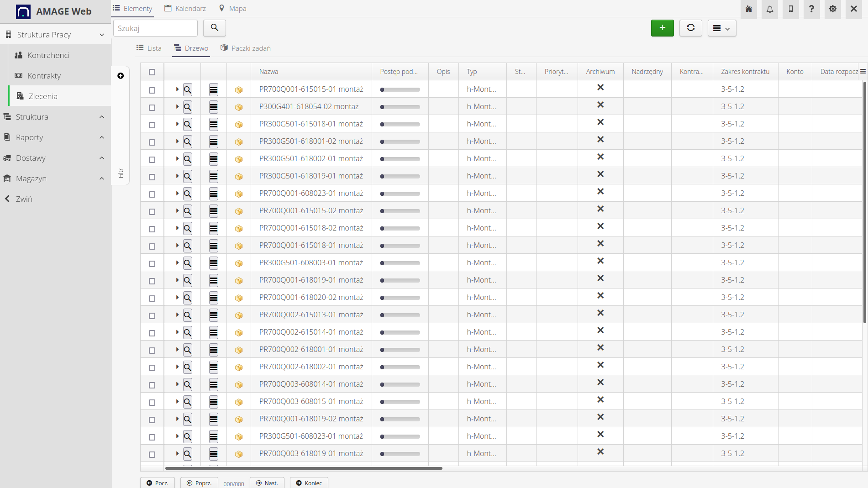Click the refresh list icon button
The width and height of the screenshot is (868, 488).
(x=690, y=28)
